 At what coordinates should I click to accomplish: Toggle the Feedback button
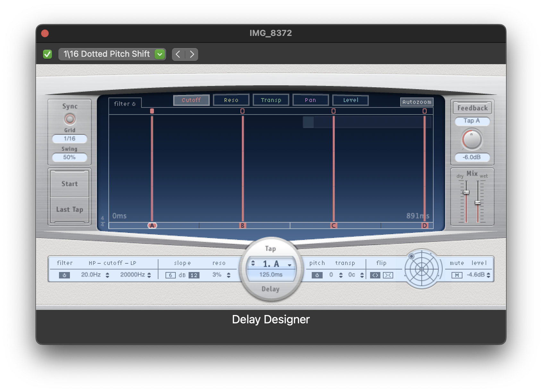point(472,108)
